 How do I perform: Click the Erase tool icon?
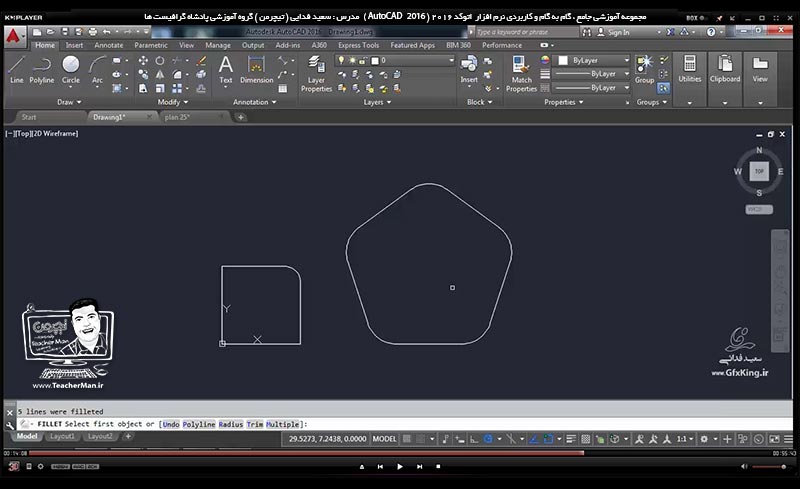coord(202,61)
